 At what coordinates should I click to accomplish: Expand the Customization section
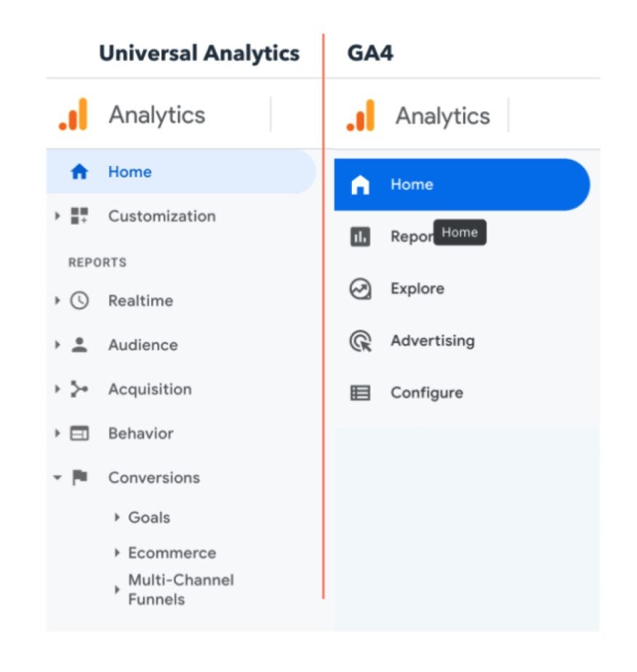click(x=57, y=216)
